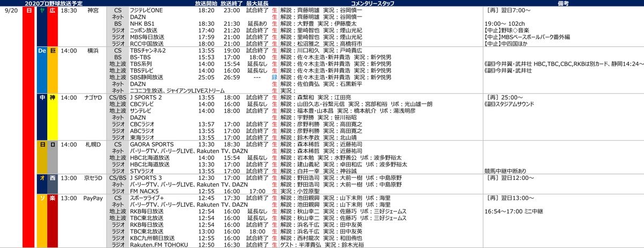Image resolution: width=644 pixels, height=248 pixels.
Task: Select the remark '19:00~ 102ch'
Action: (503, 24)
